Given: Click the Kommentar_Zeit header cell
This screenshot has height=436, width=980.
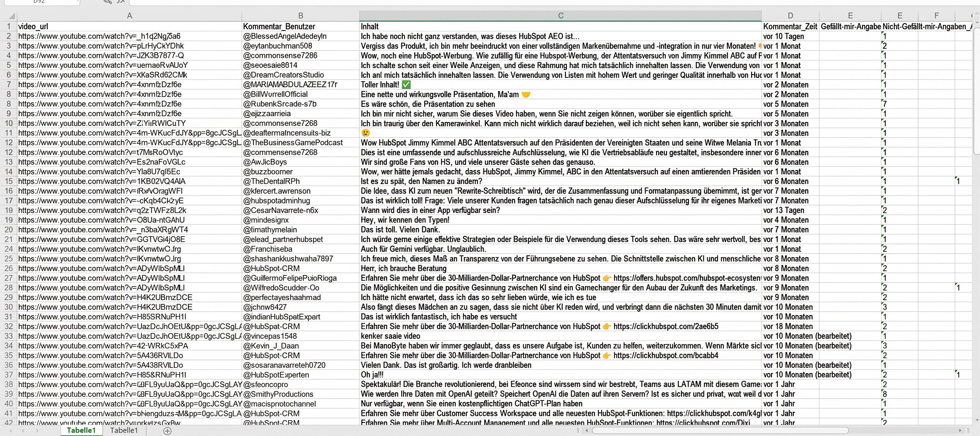Looking at the screenshot, I should pos(790,26).
